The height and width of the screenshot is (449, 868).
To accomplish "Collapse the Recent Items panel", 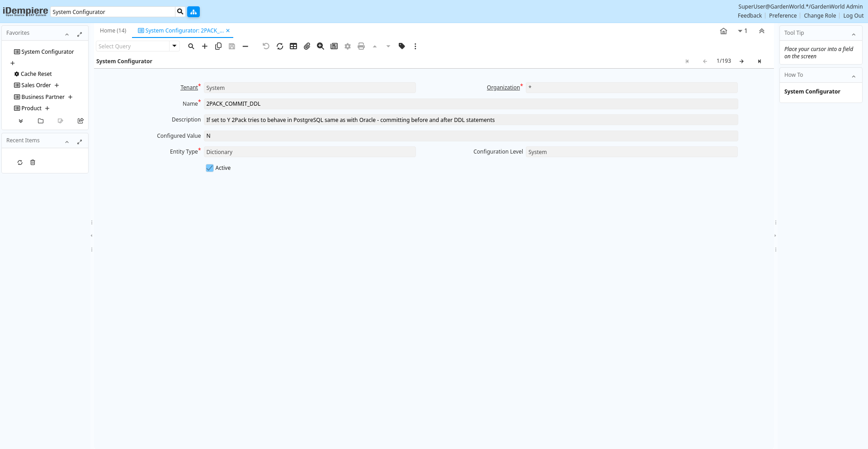I will coord(67,141).
